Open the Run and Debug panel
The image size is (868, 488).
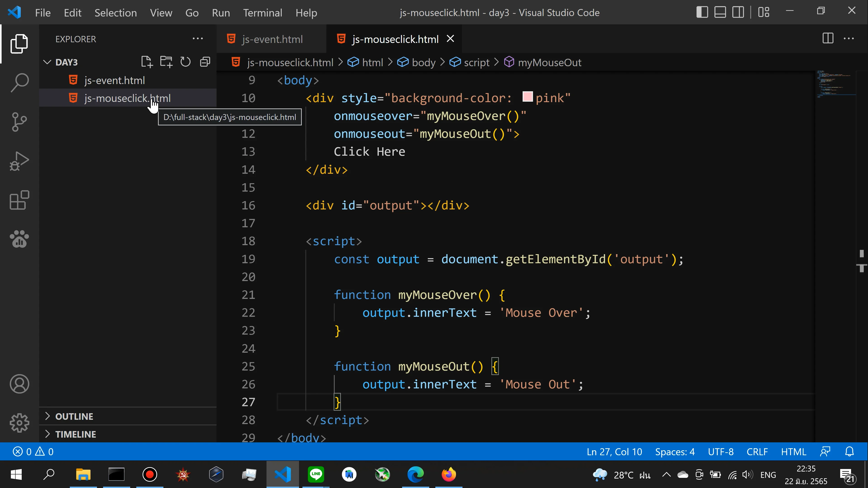click(19, 161)
